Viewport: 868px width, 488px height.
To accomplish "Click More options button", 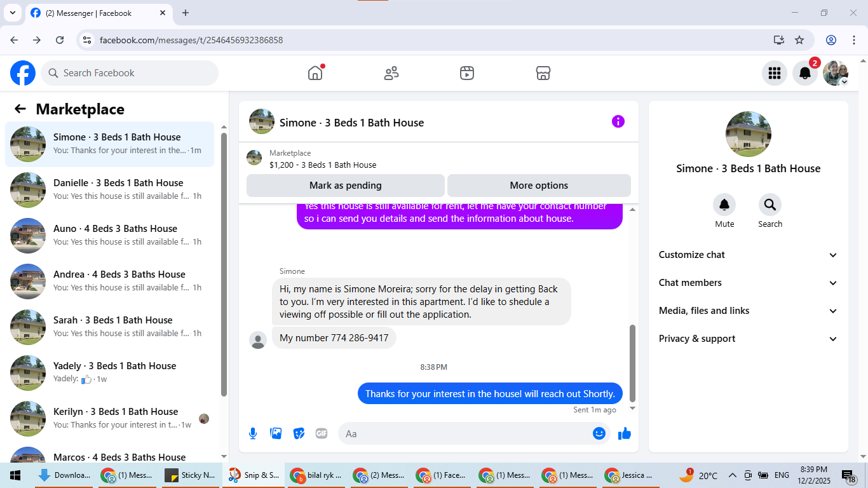I will point(539,186).
